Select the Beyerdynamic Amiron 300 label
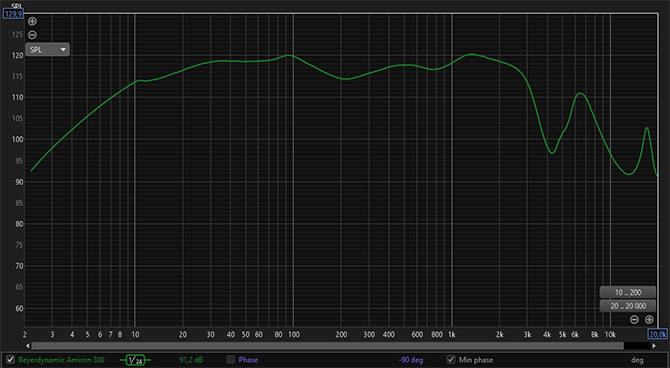Image resolution: width=670 pixels, height=368 pixels. click(x=61, y=360)
